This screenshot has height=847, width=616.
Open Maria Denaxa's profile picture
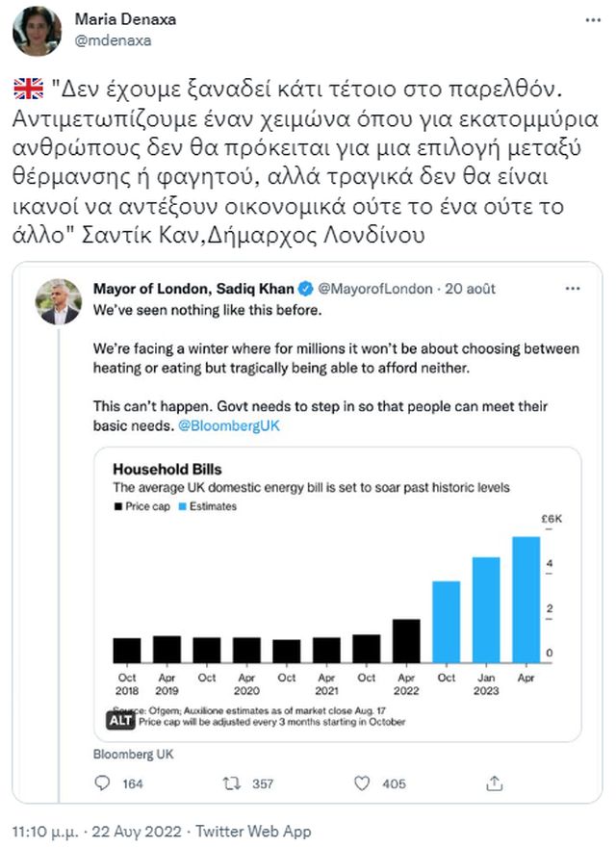(x=37, y=31)
